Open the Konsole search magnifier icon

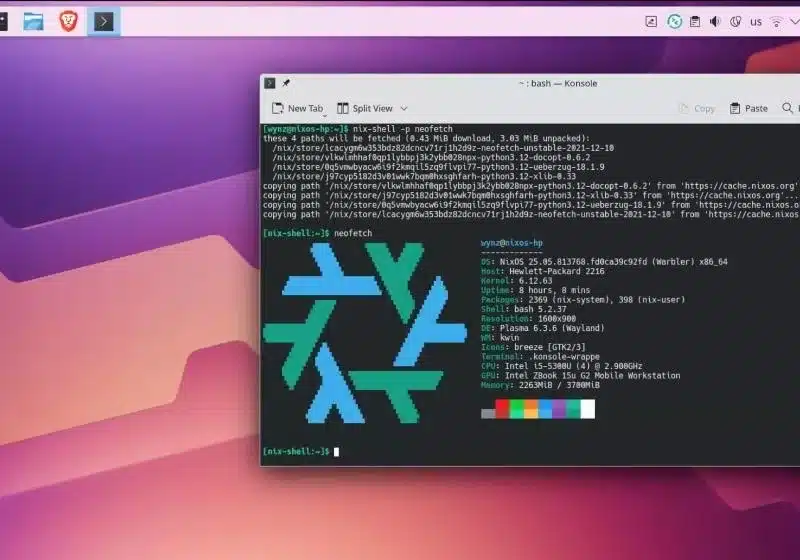pos(787,108)
